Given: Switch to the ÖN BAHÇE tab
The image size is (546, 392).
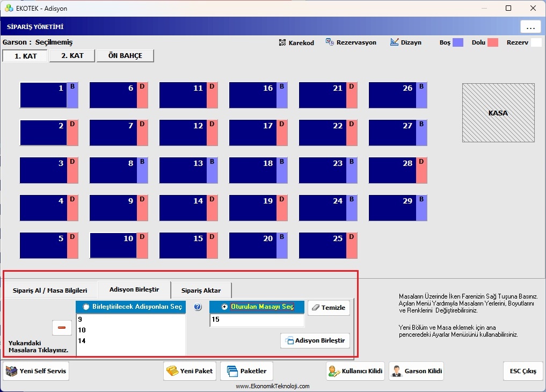Looking at the screenshot, I should [125, 56].
